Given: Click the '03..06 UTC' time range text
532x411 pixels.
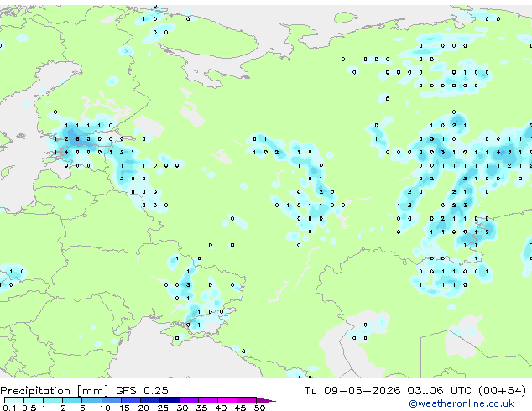Looking at the screenshot, I should tap(440, 391).
